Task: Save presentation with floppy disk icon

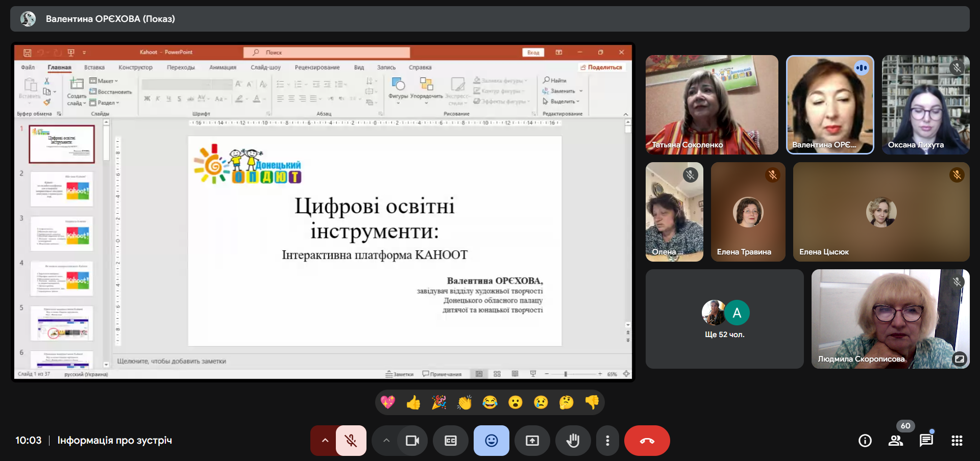Action: 28,53
